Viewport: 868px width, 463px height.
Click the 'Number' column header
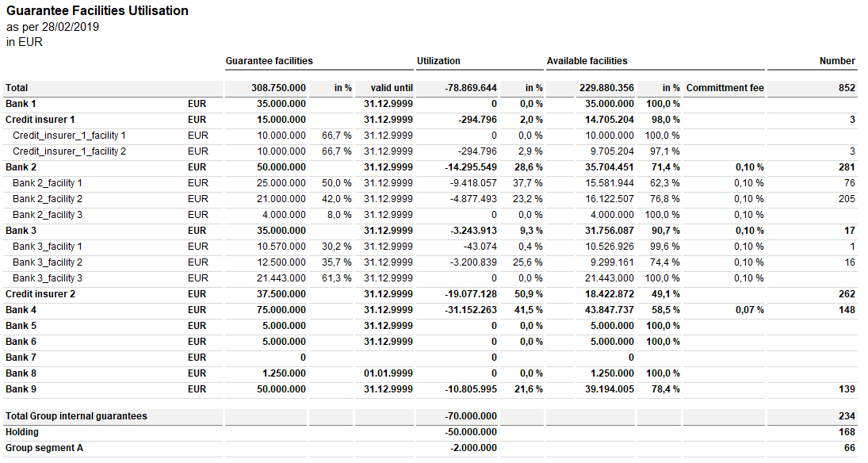pos(837,61)
